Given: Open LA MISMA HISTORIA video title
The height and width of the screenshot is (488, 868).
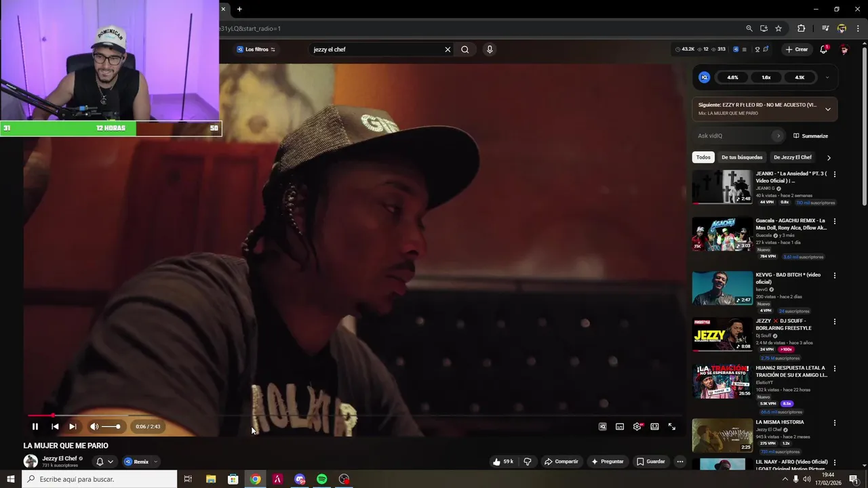Looking at the screenshot, I should (x=780, y=422).
